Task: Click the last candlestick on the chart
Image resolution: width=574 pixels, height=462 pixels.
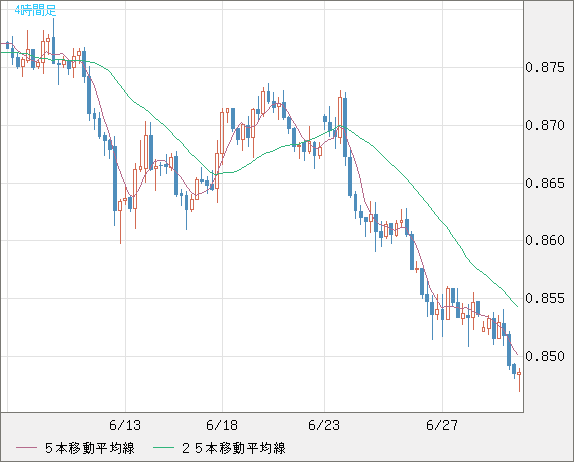Action: [519, 380]
